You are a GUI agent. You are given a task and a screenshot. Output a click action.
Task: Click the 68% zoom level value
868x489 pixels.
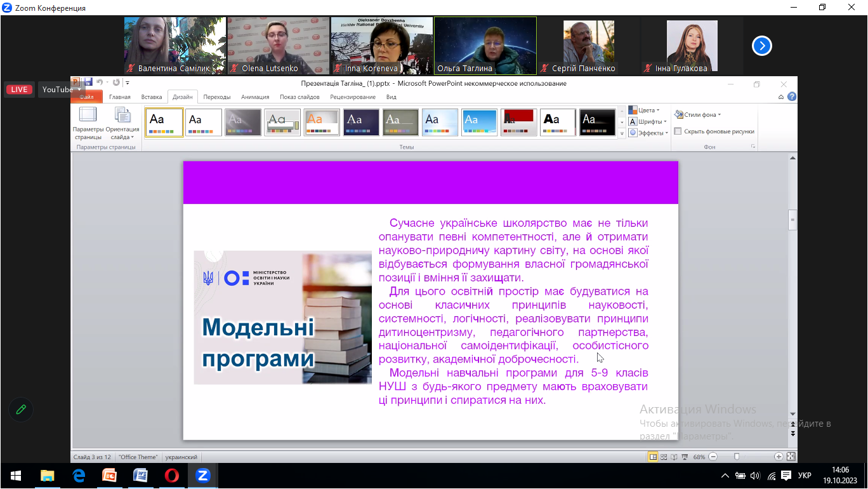(x=699, y=457)
